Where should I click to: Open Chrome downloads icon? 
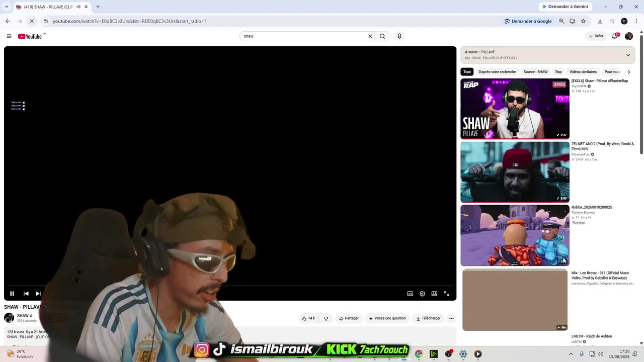pos(600,21)
